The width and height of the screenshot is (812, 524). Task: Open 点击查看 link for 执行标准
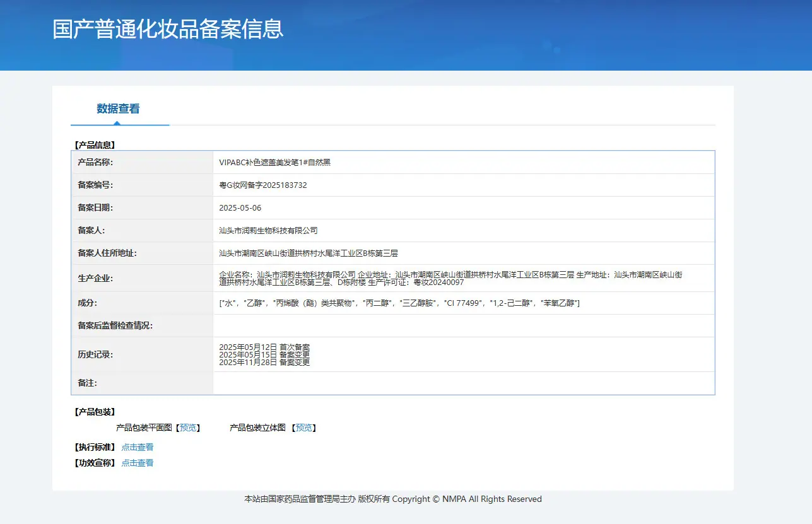click(138, 447)
